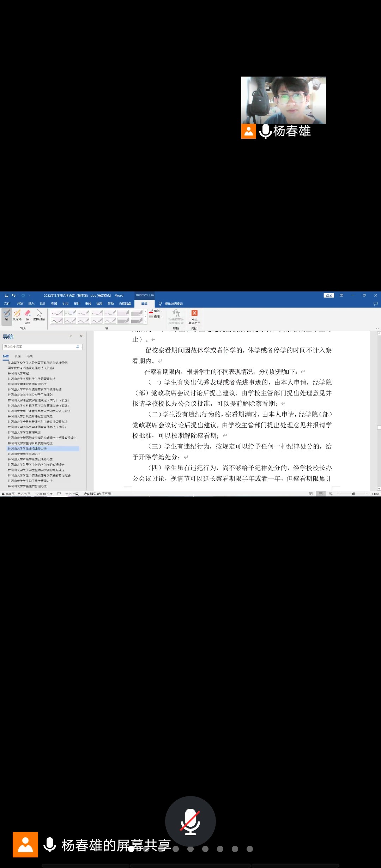
Task: Click the undo arrow icon
Action: coord(13,295)
